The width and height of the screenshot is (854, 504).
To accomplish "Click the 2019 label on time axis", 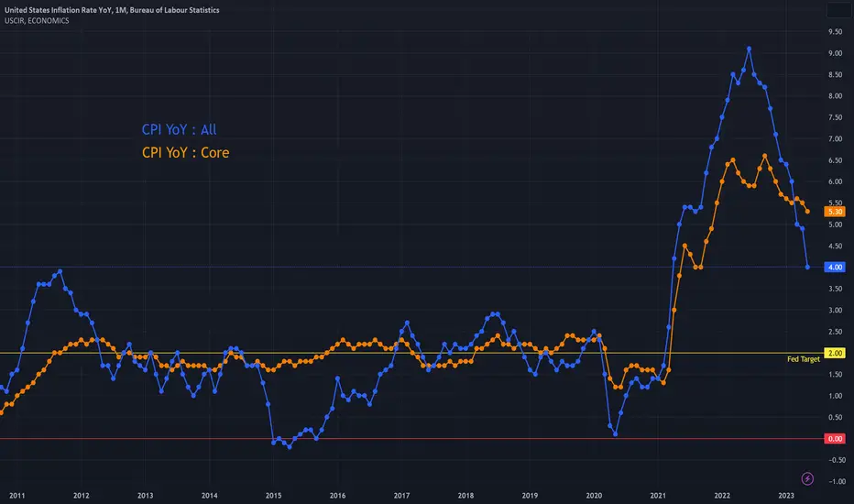I will 530,495.
